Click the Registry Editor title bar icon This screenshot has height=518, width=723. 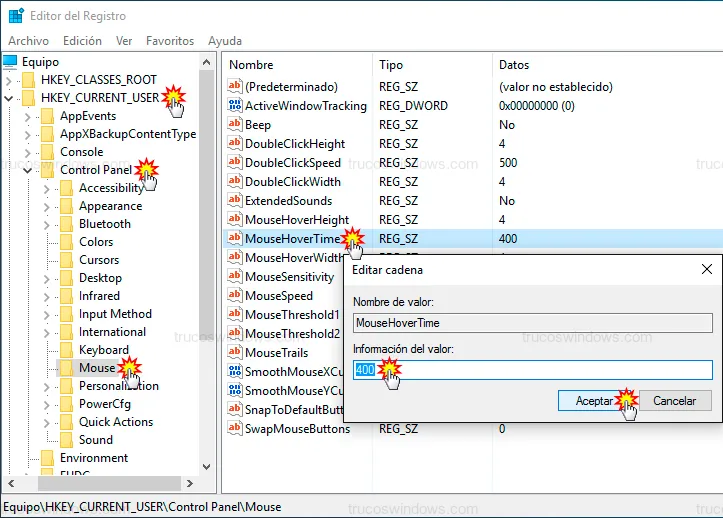click(x=16, y=16)
